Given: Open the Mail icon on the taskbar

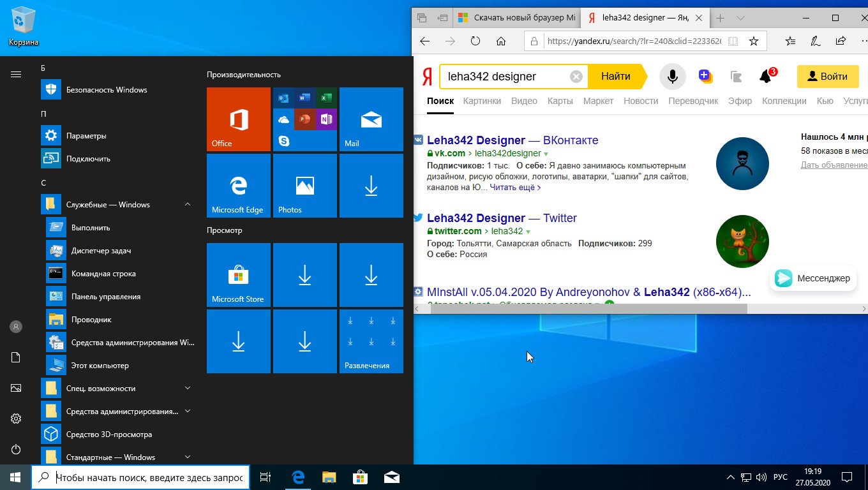Looking at the screenshot, I should pyautogui.click(x=391, y=477).
